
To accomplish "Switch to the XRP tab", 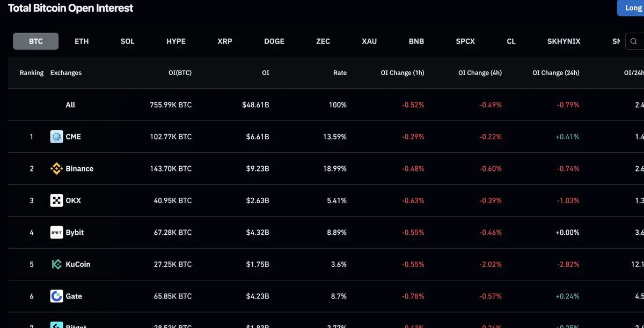I will coord(225,41).
